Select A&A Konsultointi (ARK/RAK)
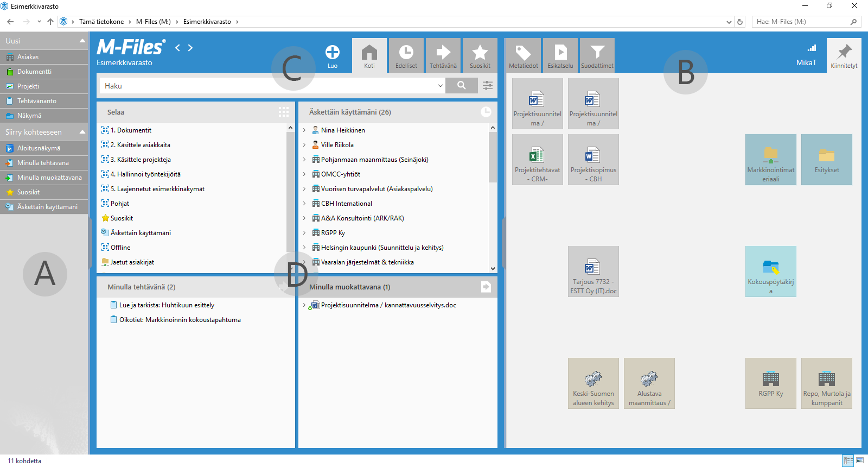Viewport: 868px width, 467px height. pos(362,218)
